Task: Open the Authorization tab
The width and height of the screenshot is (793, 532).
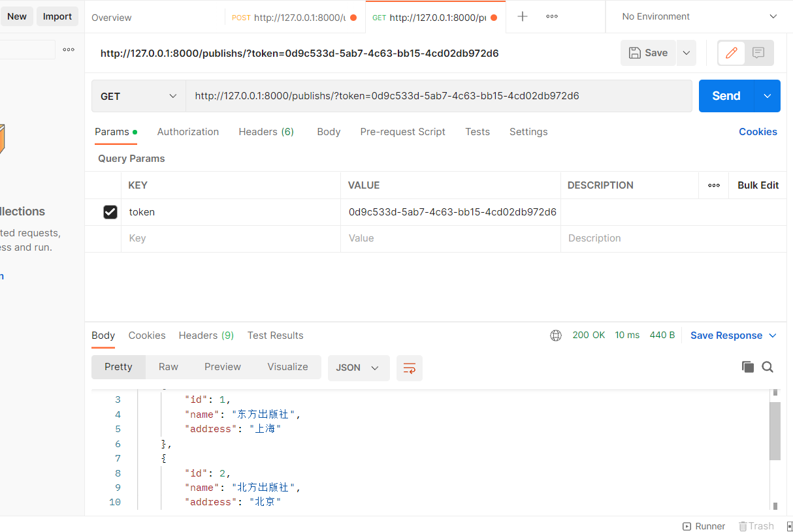Action: pyautogui.click(x=188, y=132)
